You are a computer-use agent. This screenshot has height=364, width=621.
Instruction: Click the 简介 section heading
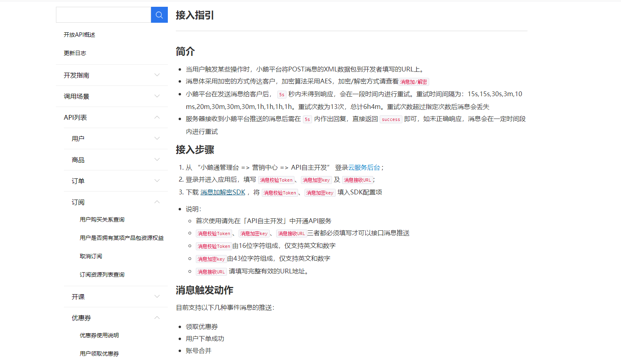(x=185, y=51)
